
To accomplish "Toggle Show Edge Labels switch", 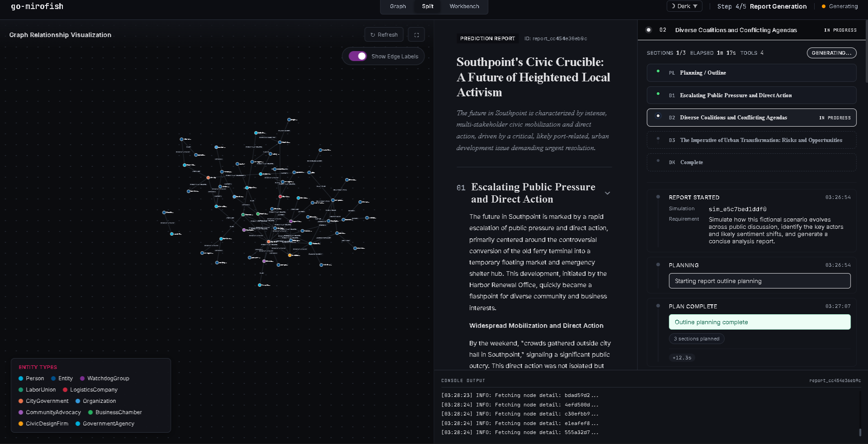I will 358,56.
